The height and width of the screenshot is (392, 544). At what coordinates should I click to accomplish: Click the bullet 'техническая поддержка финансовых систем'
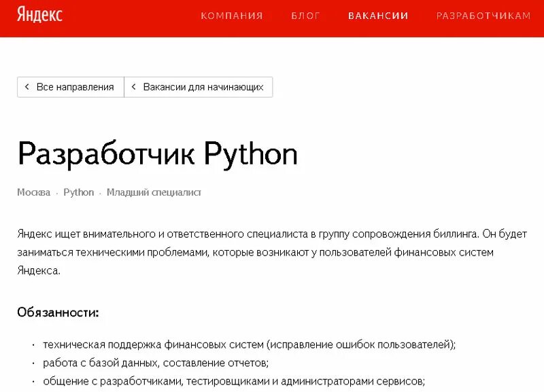249,344
